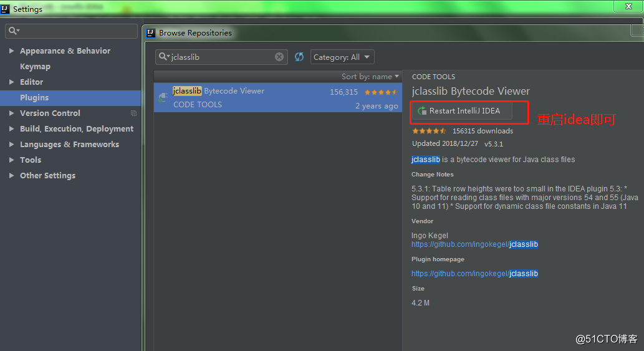Image resolution: width=644 pixels, height=351 pixels.
Task: Expand Appearance & Behavior section
Action: 11,51
